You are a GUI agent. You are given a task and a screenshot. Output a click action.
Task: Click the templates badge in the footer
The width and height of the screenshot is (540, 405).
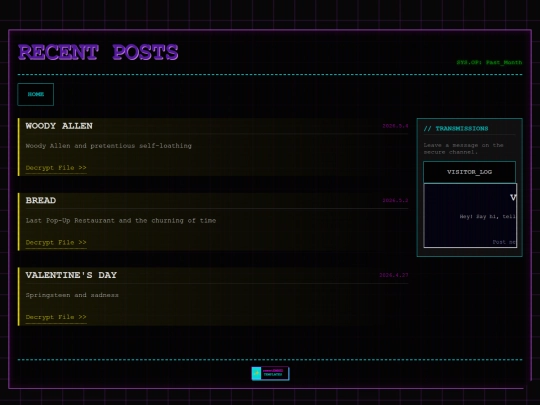tap(270, 373)
